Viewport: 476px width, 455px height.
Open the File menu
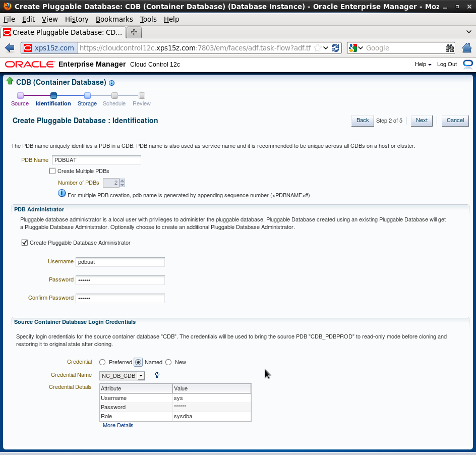[9, 19]
